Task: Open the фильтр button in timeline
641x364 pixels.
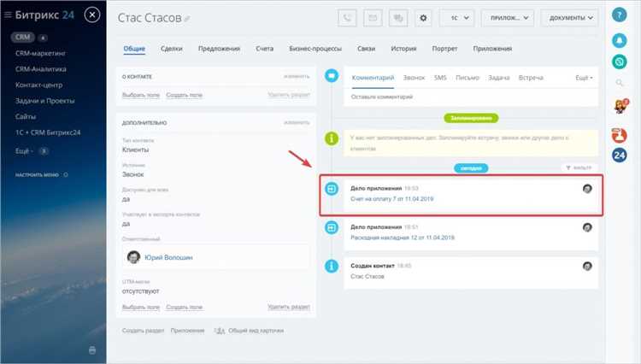Action: 579,167
